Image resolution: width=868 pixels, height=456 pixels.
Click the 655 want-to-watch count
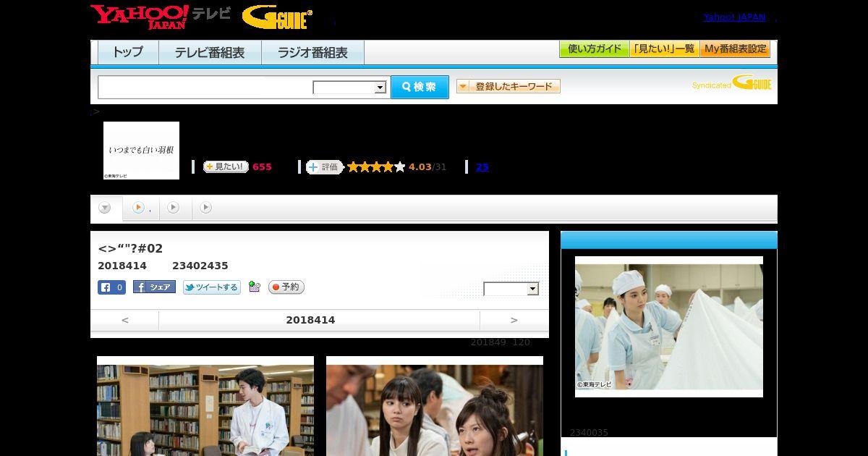tap(262, 167)
